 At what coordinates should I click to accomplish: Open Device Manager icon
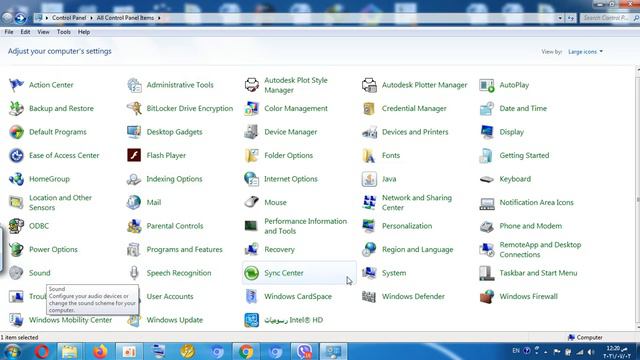point(251,132)
